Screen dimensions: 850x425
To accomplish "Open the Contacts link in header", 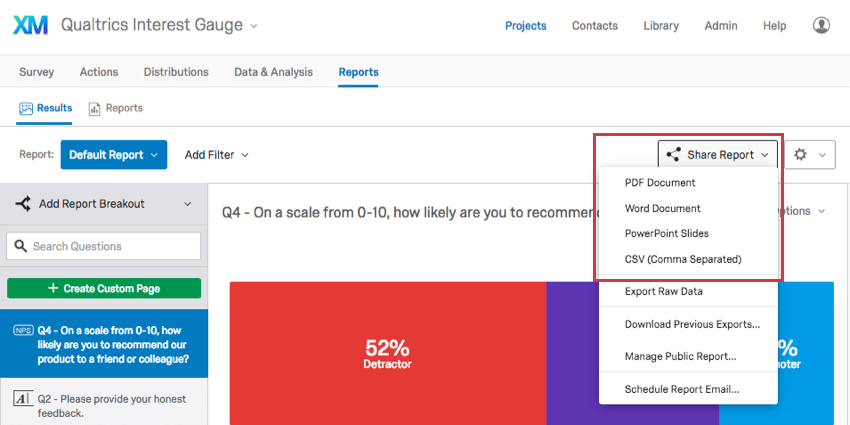I will pos(595,25).
